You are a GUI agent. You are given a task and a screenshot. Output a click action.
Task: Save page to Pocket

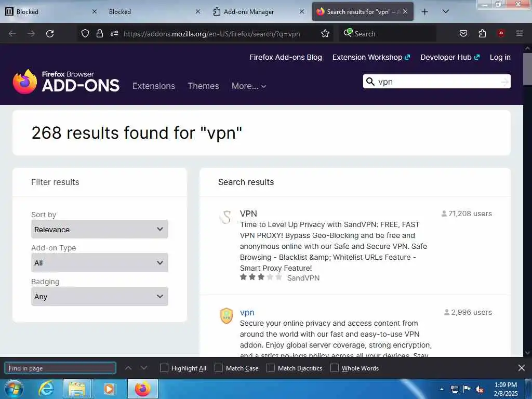(463, 33)
